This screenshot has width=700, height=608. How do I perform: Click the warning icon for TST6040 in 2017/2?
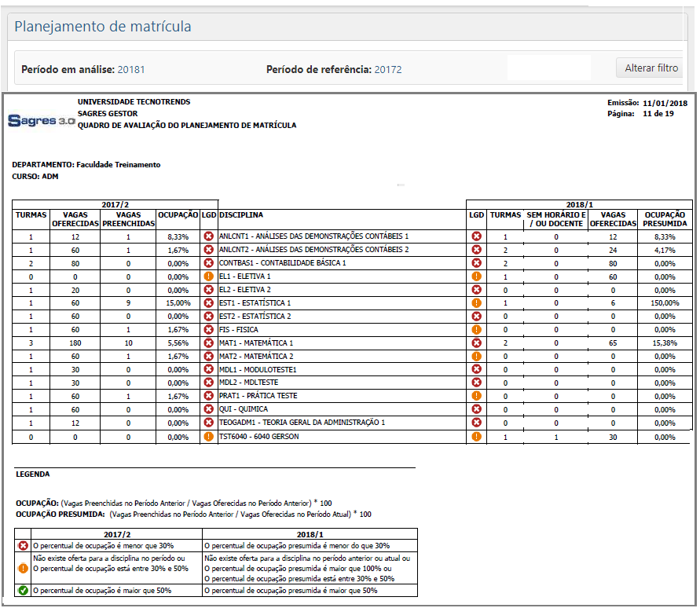[207, 435]
